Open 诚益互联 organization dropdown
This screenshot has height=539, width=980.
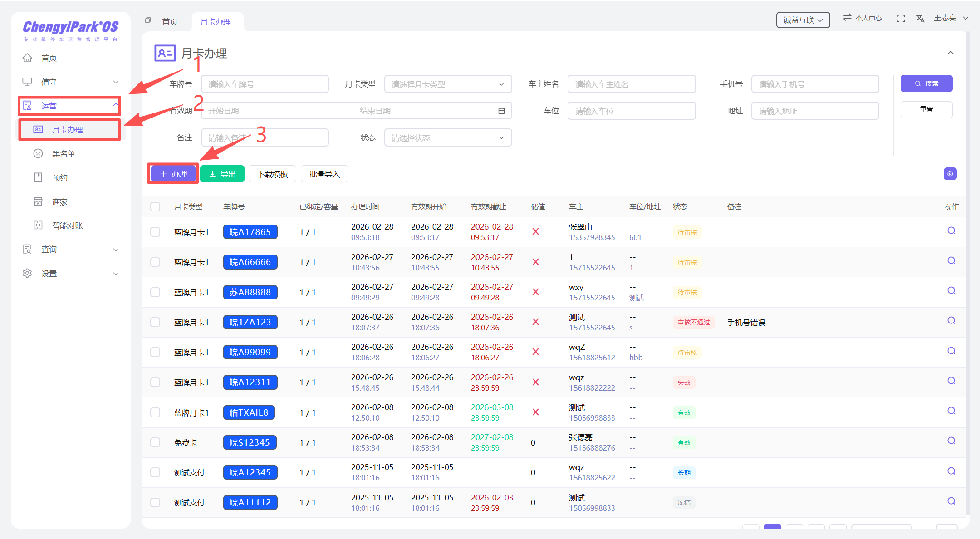click(803, 20)
